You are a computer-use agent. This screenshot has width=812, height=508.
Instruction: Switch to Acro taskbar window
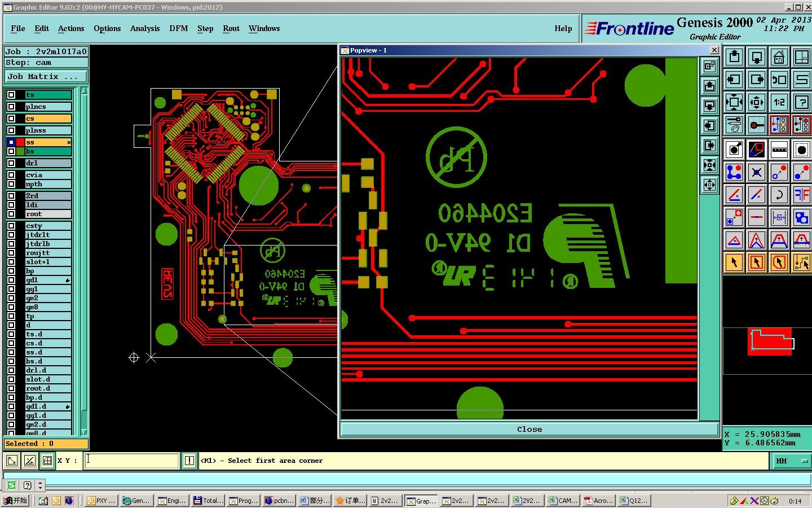599,501
